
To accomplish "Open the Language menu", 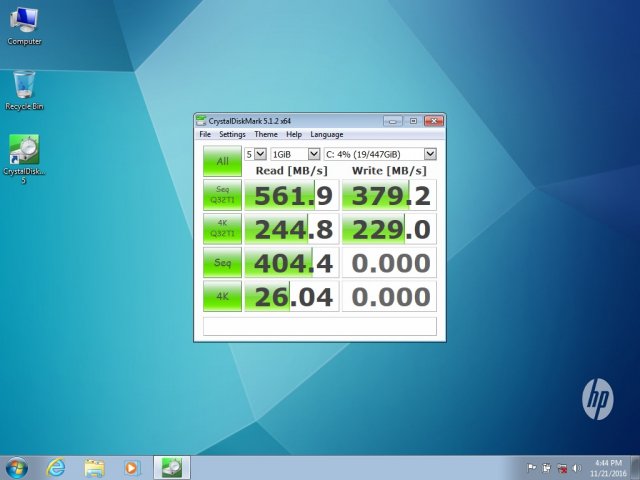I will pyautogui.click(x=326, y=134).
